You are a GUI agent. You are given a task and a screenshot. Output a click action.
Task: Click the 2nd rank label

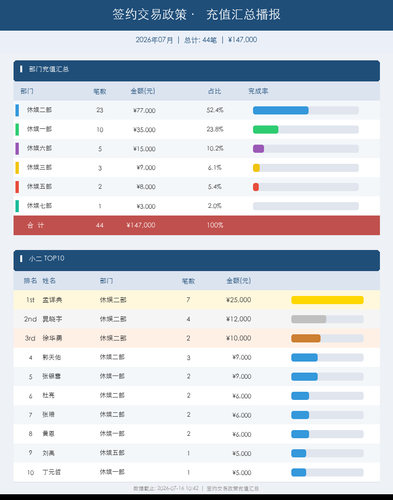pyautogui.click(x=30, y=319)
